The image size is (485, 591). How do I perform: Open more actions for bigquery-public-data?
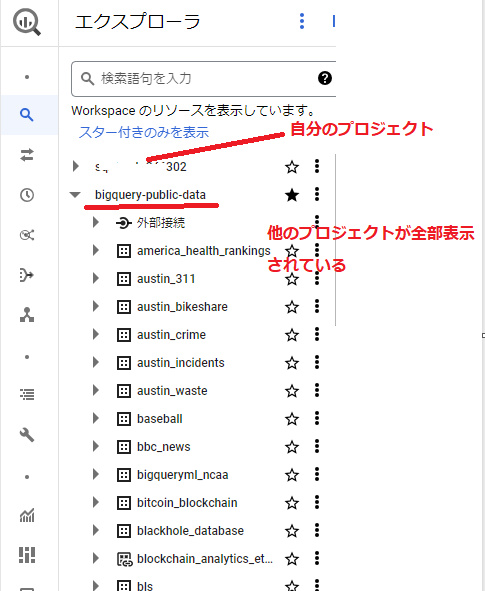[317, 194]
